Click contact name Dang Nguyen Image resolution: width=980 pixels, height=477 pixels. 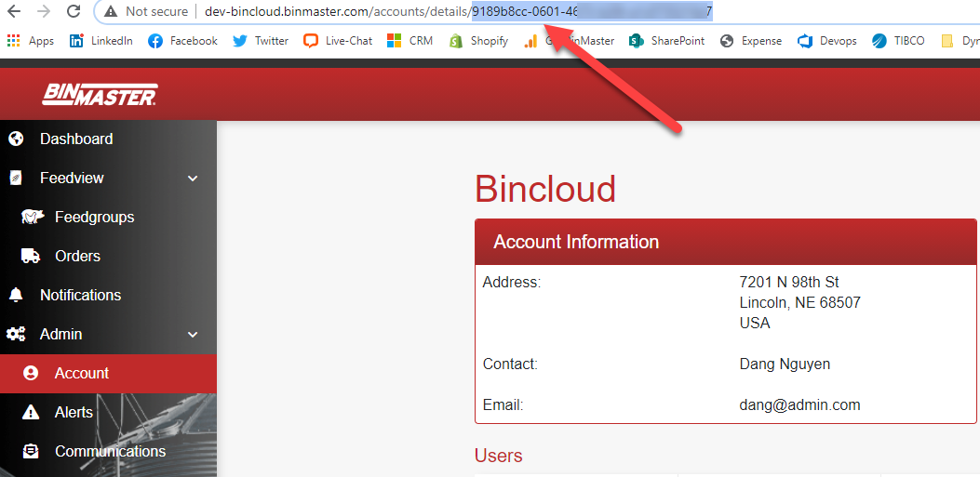tap(785, 364)
